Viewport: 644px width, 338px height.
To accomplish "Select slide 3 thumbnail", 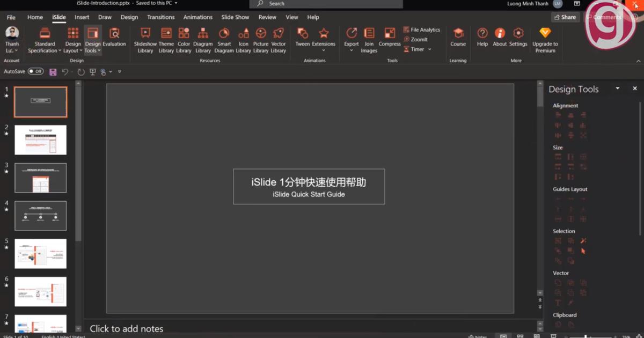I will pyautogui.click(x=41, y=178).
